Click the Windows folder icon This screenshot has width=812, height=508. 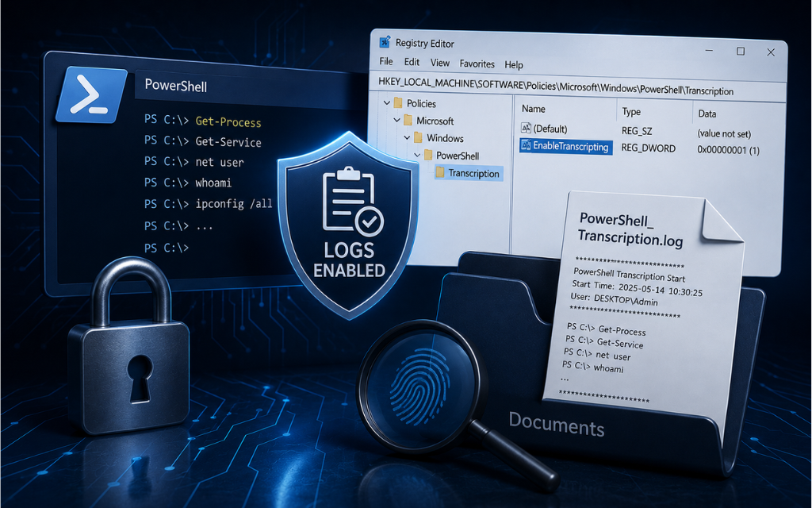point(418,137)
